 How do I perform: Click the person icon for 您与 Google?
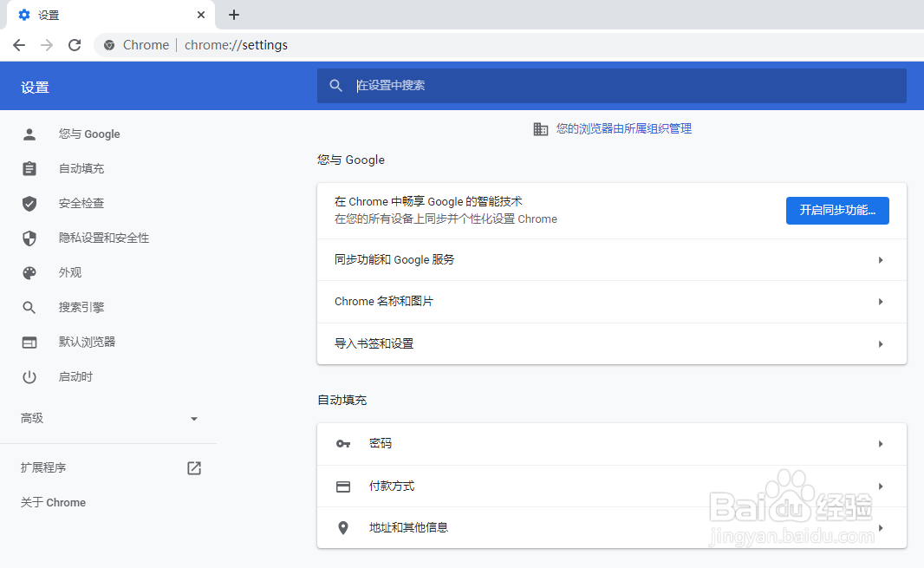tap(29, 134)
